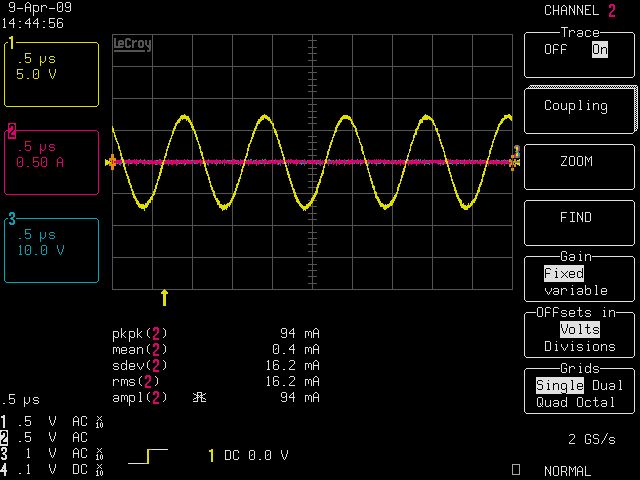This screenshot has width=640, height=480.
Task: Choose Single grid layout
Action: tap(560, 385)
